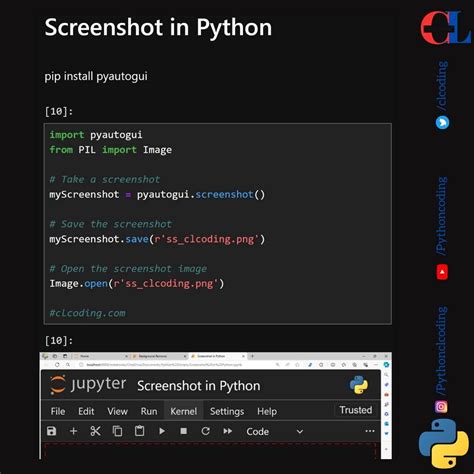Click the Save notebook icon in Jupyter toolbar
Screen dimensions: 474x474
(51, 431)
